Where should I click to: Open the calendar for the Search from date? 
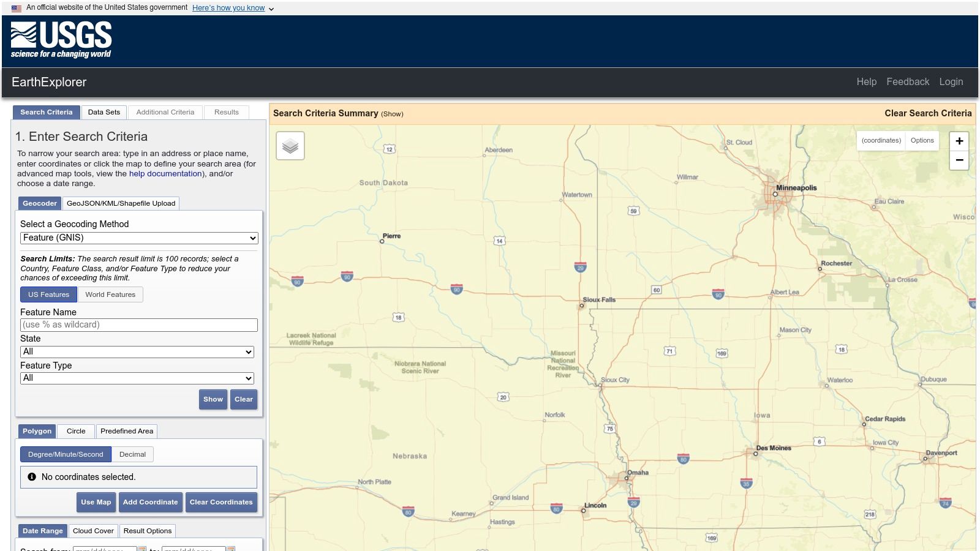tap(141, 549)
